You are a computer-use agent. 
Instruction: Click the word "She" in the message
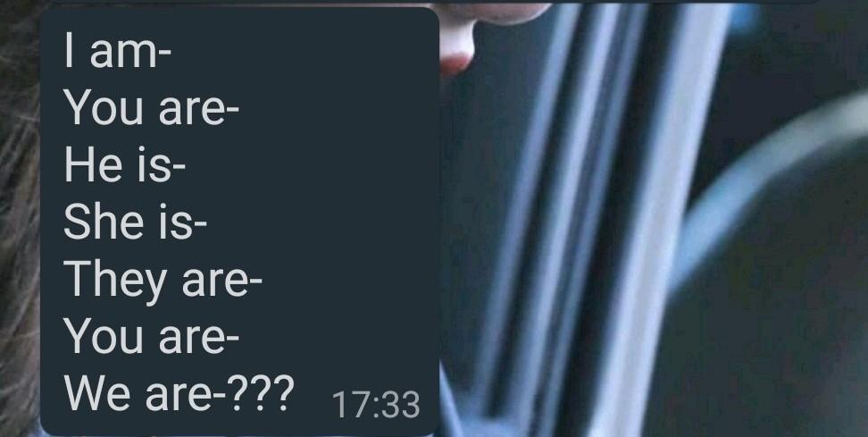(104, 223)
